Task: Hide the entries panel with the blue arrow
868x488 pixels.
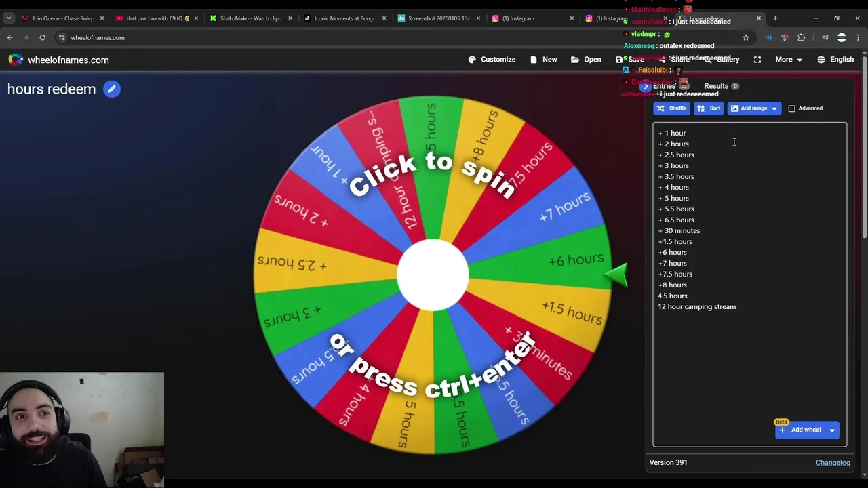Action: [645, 87]
